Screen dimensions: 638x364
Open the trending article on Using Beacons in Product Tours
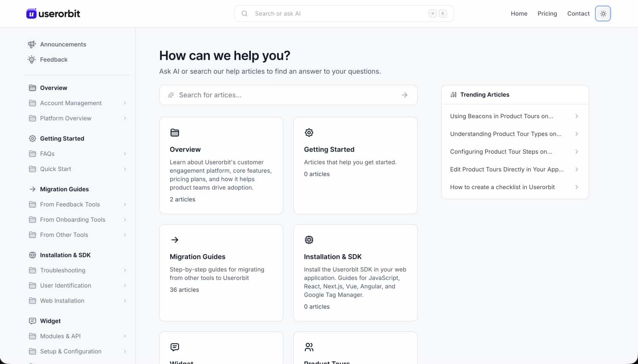(x=502, y=116)
